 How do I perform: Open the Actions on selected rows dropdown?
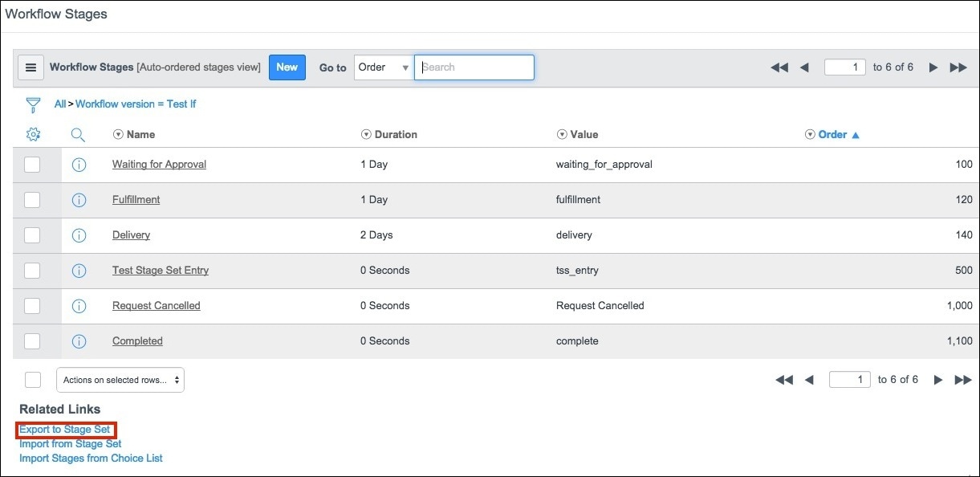coord(120,379)
